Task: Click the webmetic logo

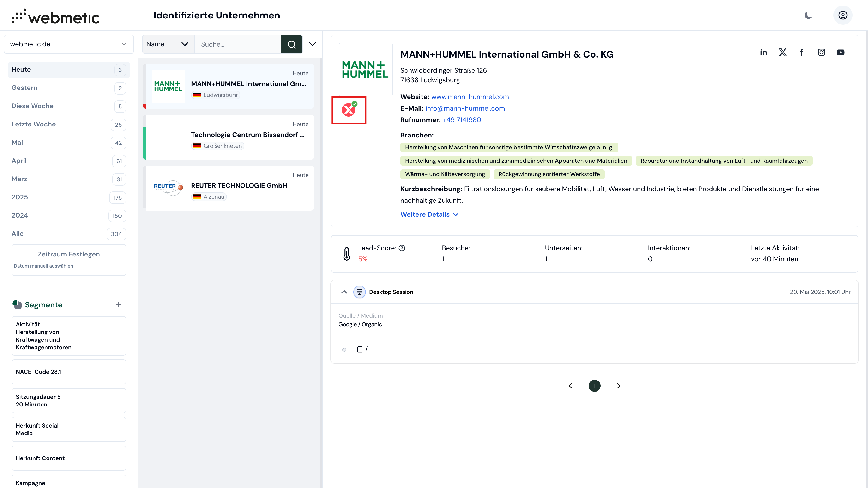Action: pos(56,17)
